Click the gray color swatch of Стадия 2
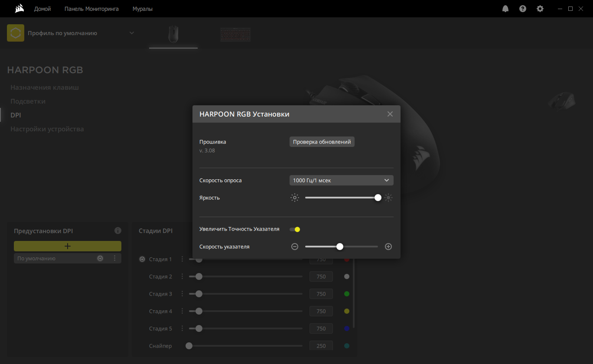This screenshot has width=593, height=364. [347, 276]
